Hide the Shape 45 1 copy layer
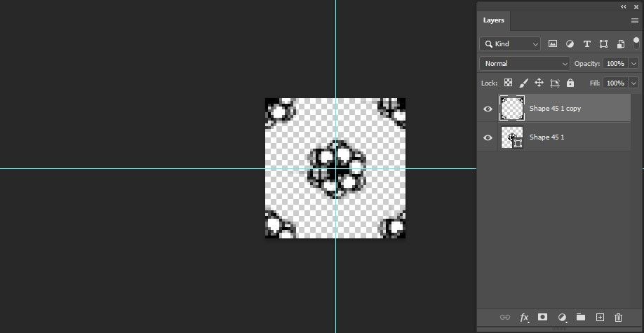 pyautogui.click(x=488, y=109)
